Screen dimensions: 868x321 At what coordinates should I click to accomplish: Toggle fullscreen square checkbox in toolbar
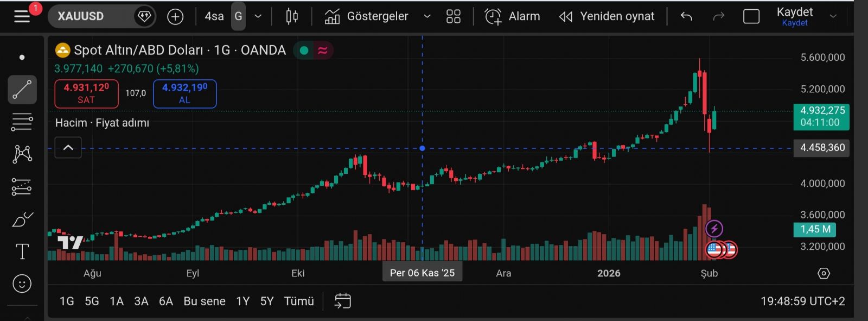751,17
